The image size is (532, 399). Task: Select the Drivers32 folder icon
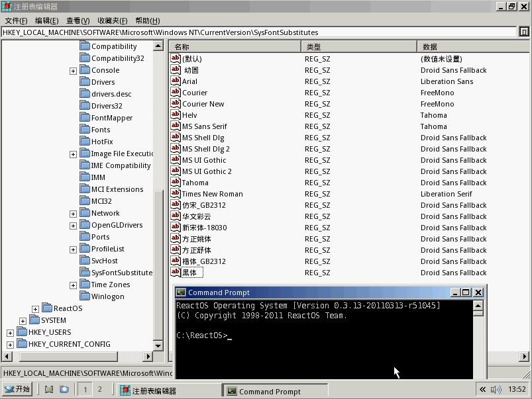(x=85, y=105)
